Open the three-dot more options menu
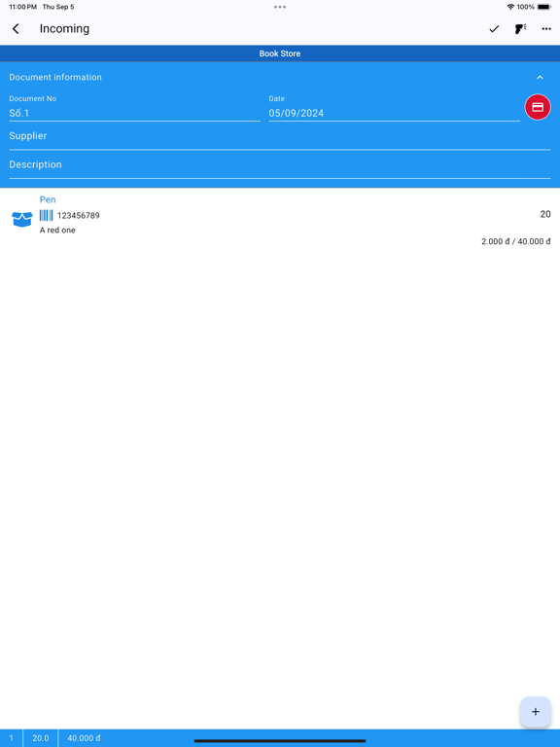Image resolution: width=560 pixels, height=747 pixels. (x=546, y=29)
